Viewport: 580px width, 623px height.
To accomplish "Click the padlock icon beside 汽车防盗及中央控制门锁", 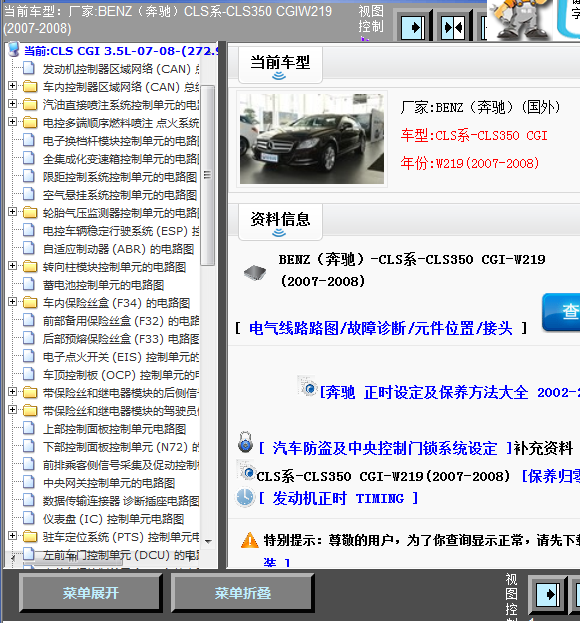I will 246,442.
